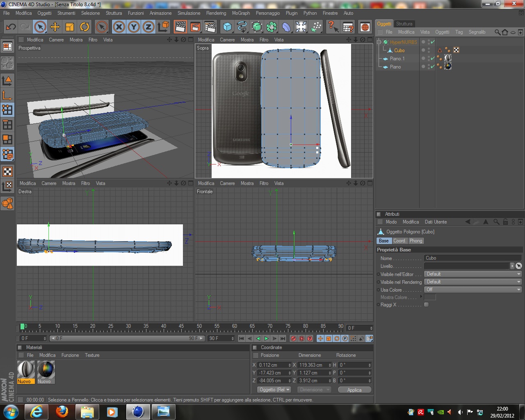Toggle HyperNURBS green enable checkmark
The image size is (525, 420).
tap(432, 42)
